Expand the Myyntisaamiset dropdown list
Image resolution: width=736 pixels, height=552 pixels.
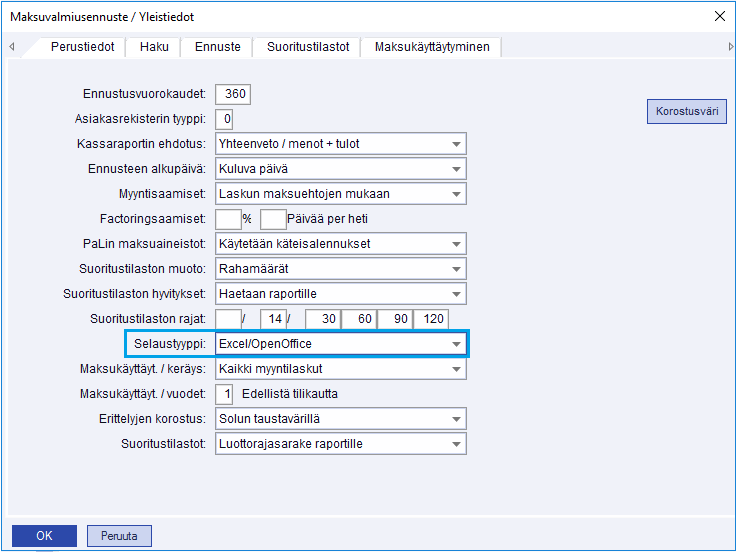pos(456,194)
